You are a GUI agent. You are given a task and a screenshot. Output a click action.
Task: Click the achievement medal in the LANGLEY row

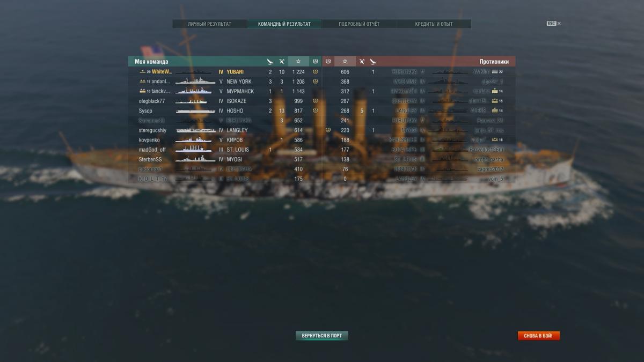[328, 130]
